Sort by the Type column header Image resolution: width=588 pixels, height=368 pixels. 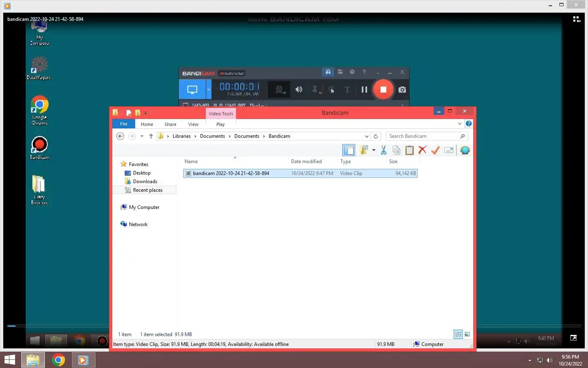coord(362,162)
